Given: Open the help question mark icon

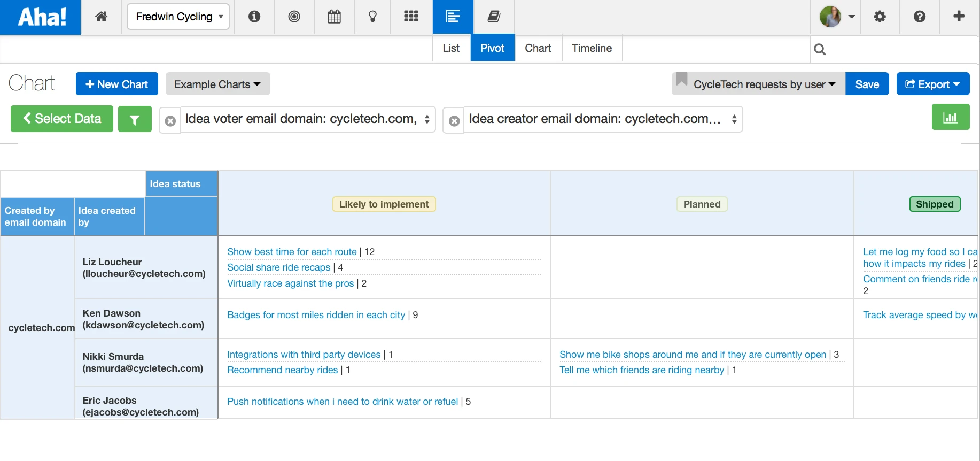Looking at the screenshot, I should (x=920, y=17).
